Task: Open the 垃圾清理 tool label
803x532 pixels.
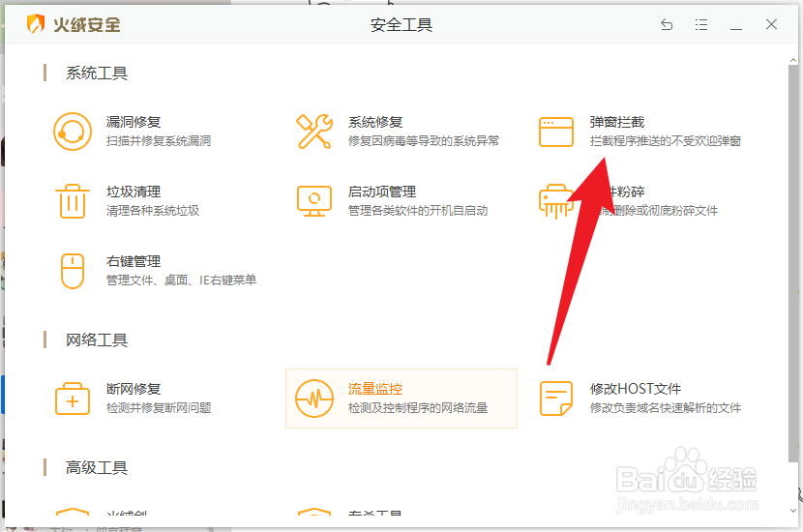Action: [x=134, y=192]
